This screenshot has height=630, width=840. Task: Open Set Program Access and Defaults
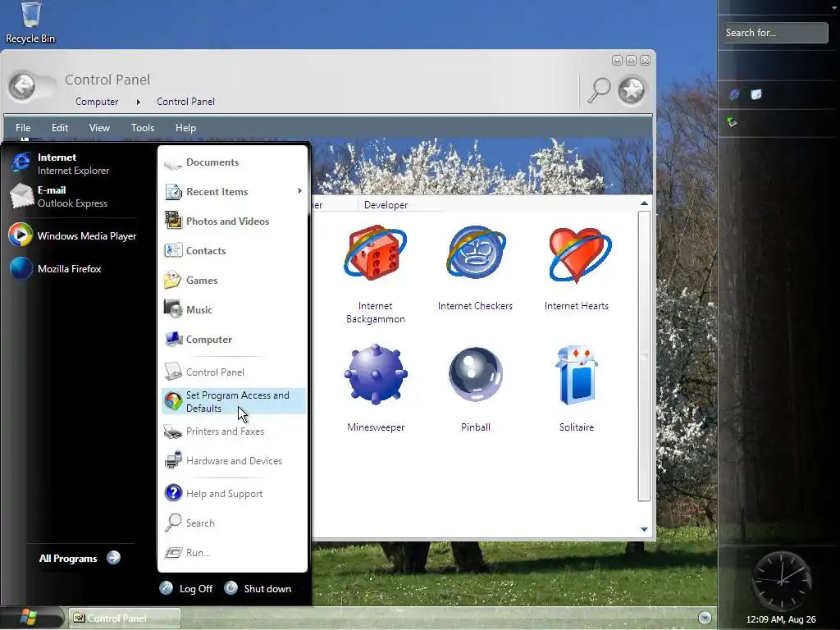(233, 401)
